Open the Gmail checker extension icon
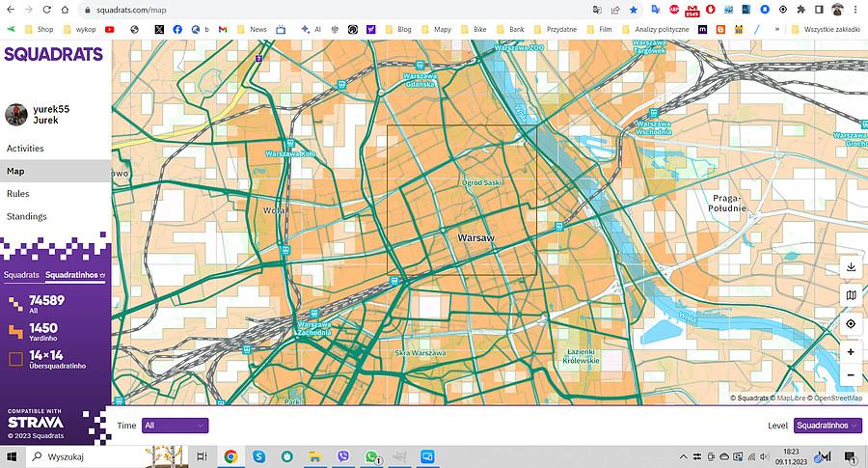 point(692,10)
